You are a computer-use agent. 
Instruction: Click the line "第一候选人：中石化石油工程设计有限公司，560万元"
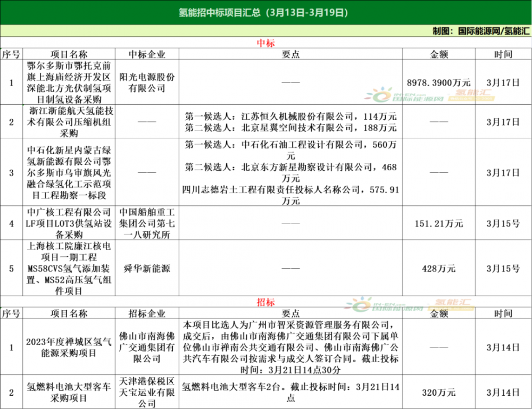(291, 150)
